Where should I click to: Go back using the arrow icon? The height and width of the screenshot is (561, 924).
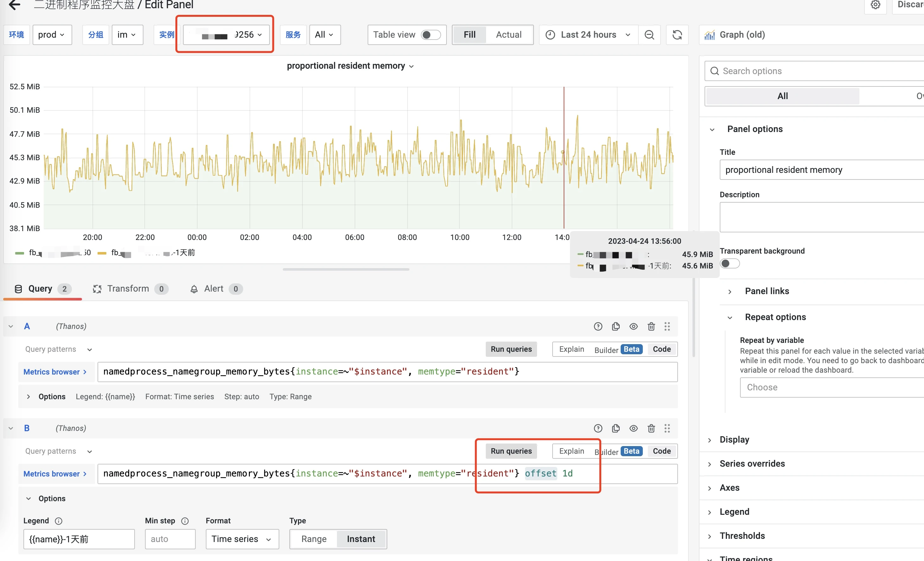[x=14, y=4]
